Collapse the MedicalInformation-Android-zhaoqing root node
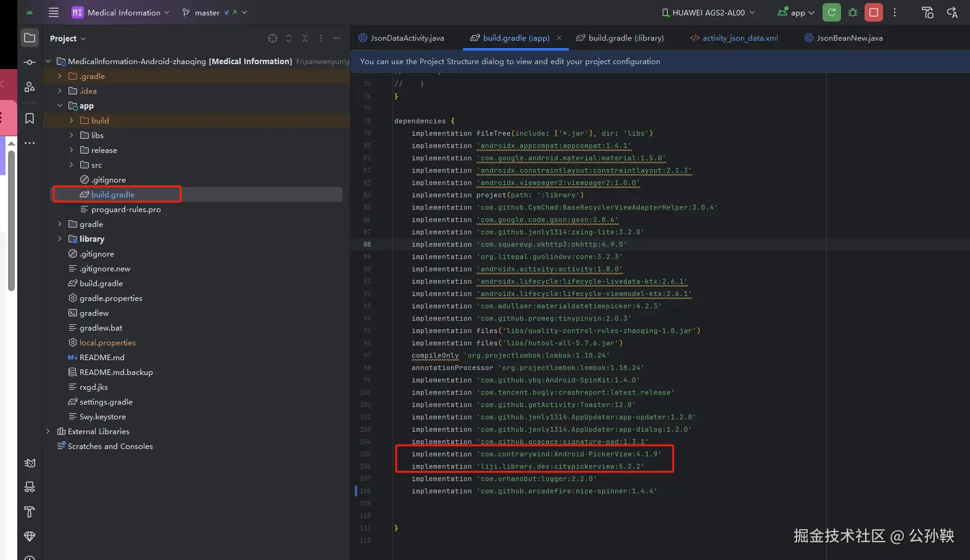 [x=48, y=62]
